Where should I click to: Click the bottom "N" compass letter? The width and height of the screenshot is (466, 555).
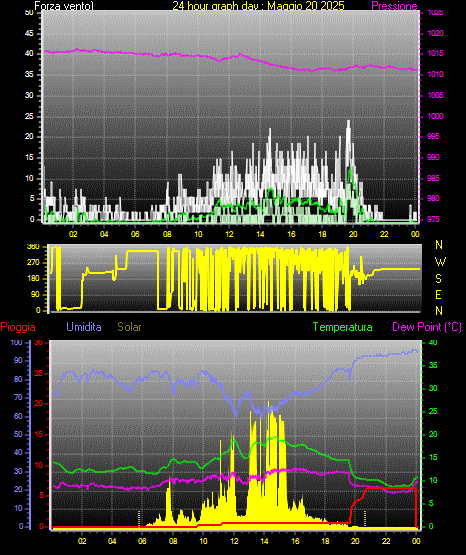click(439, 311)
